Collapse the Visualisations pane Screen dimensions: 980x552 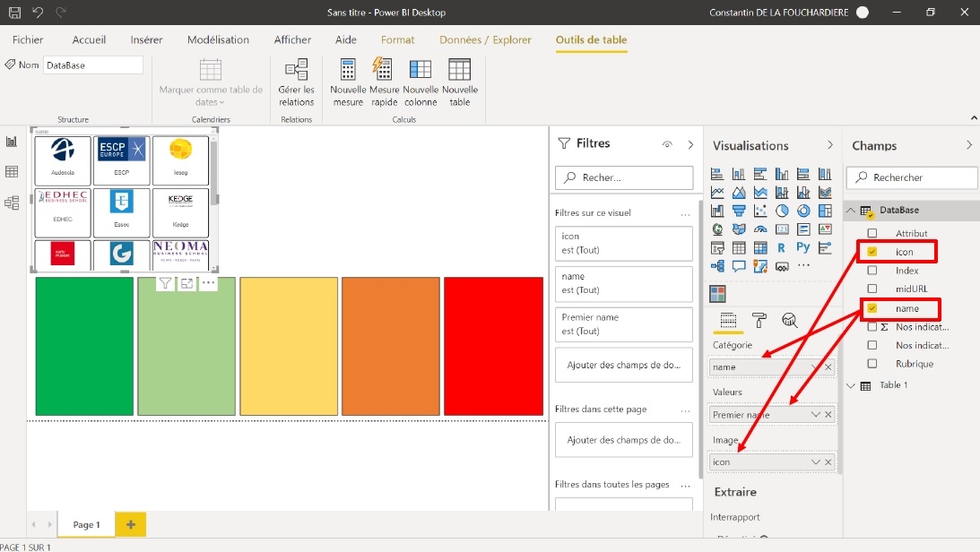coord(830,145)
